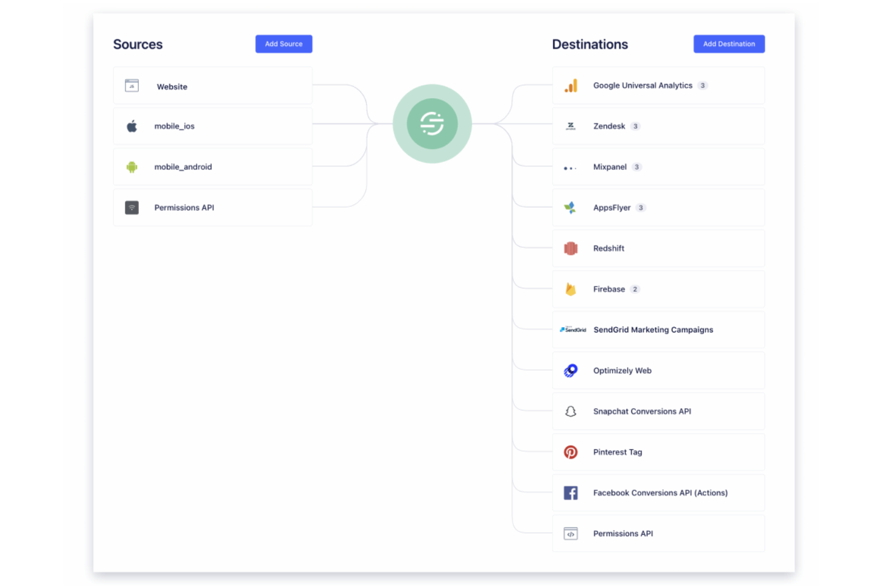Open the Website source
882x588 pixels.
click(212, 85)
